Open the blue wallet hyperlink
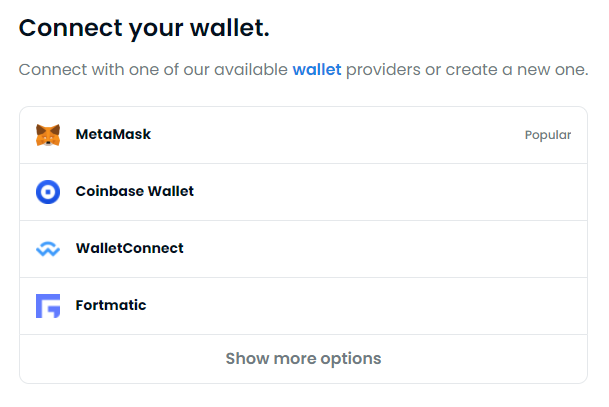Image resolution: width=609 pixels, height=407 pixels. 317,70
